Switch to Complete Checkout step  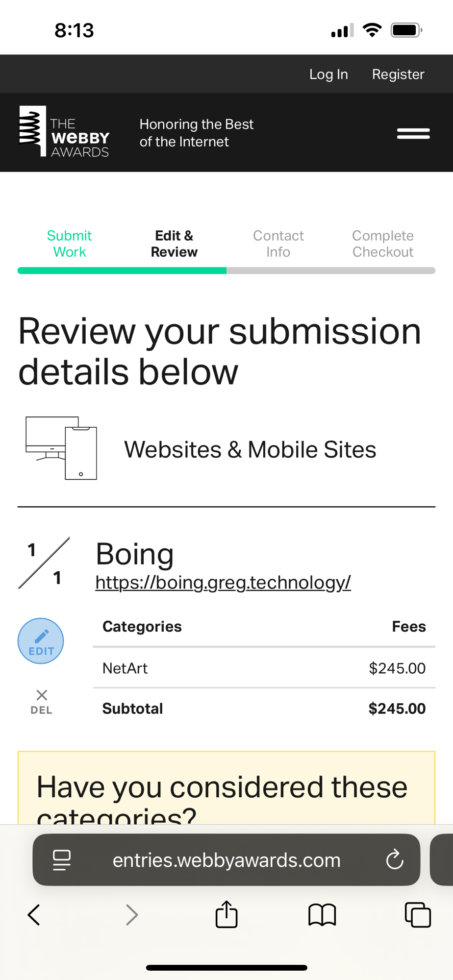point(383,244)
